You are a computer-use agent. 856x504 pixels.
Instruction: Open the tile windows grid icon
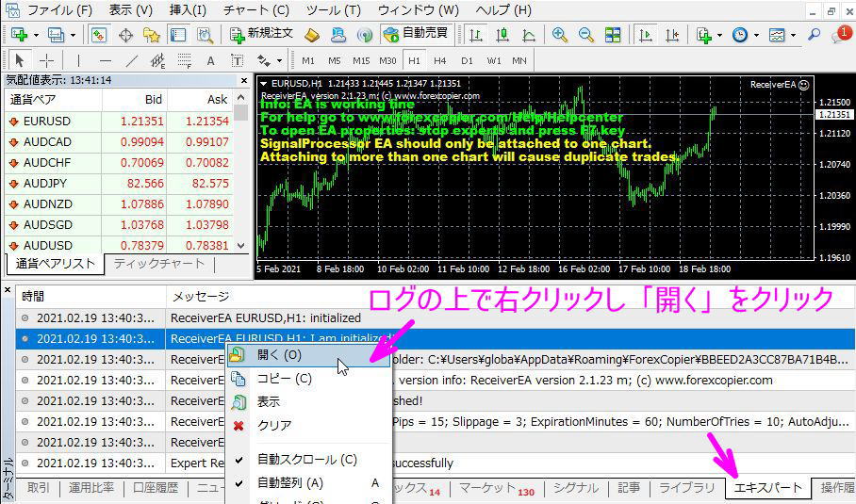tap(613, 35)
